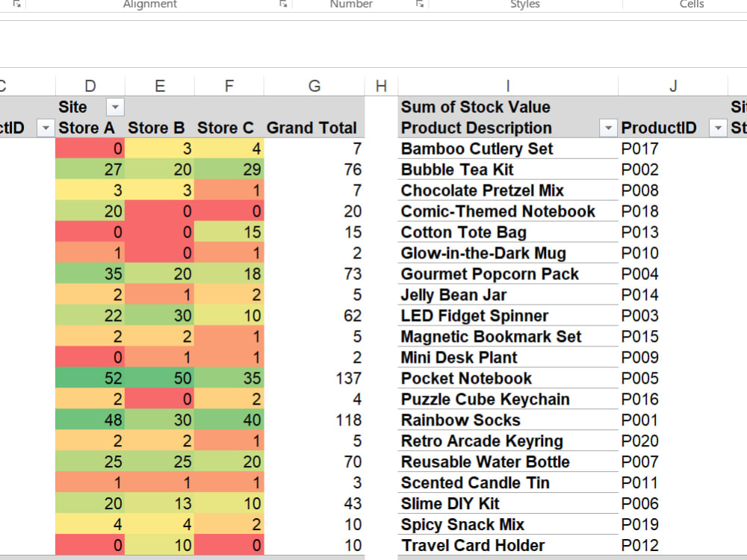Select the Retro Arcade Keyring cell

coord(508,441)
